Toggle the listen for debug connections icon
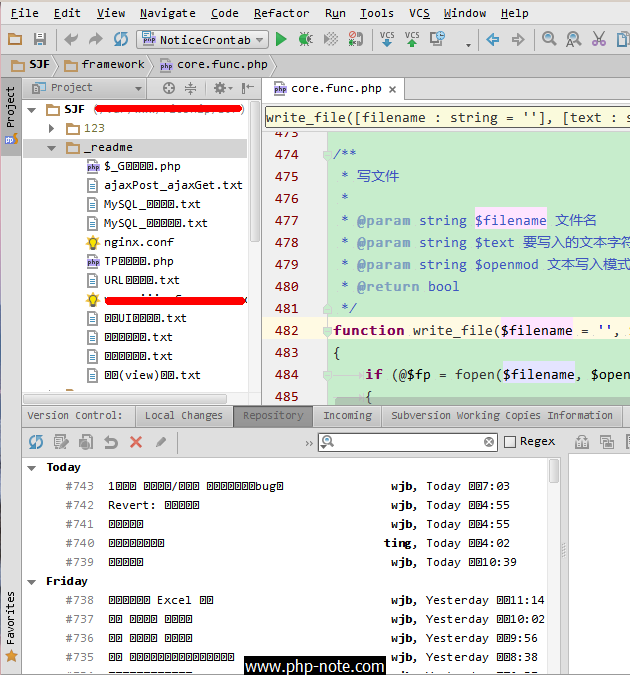Viewport: 630px width, 675px height. (x=355, y=40)
